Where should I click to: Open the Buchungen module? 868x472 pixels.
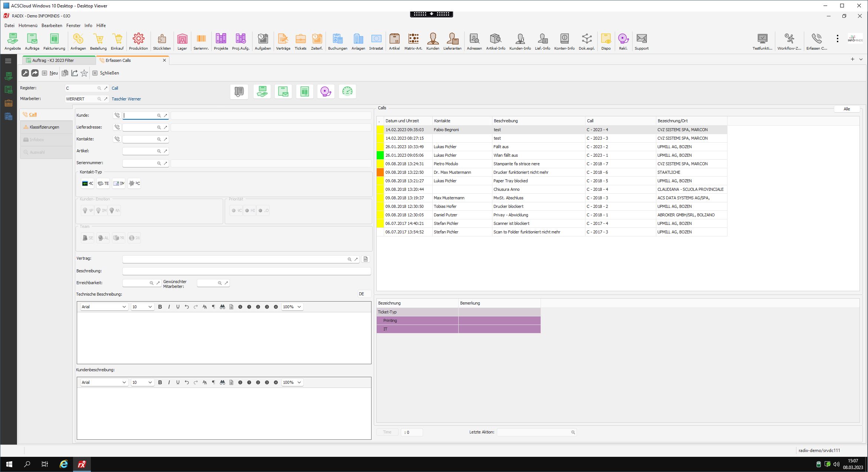click(x=337, y=41)
